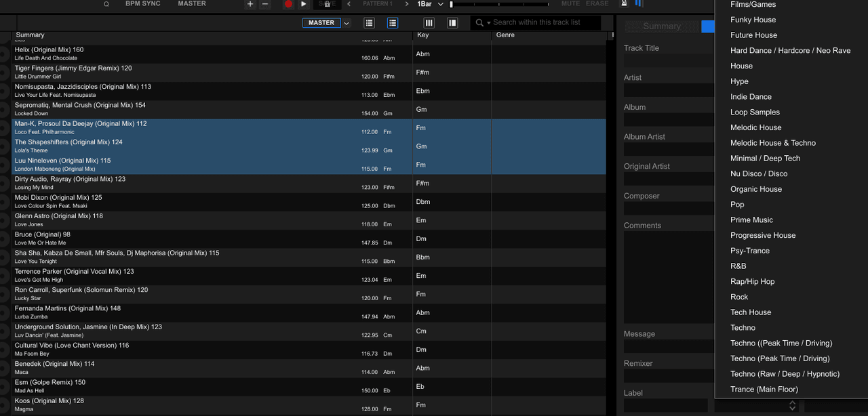Select the blue-highlighted track list view icon
This screenshot has height=416, width=868.
393,23
